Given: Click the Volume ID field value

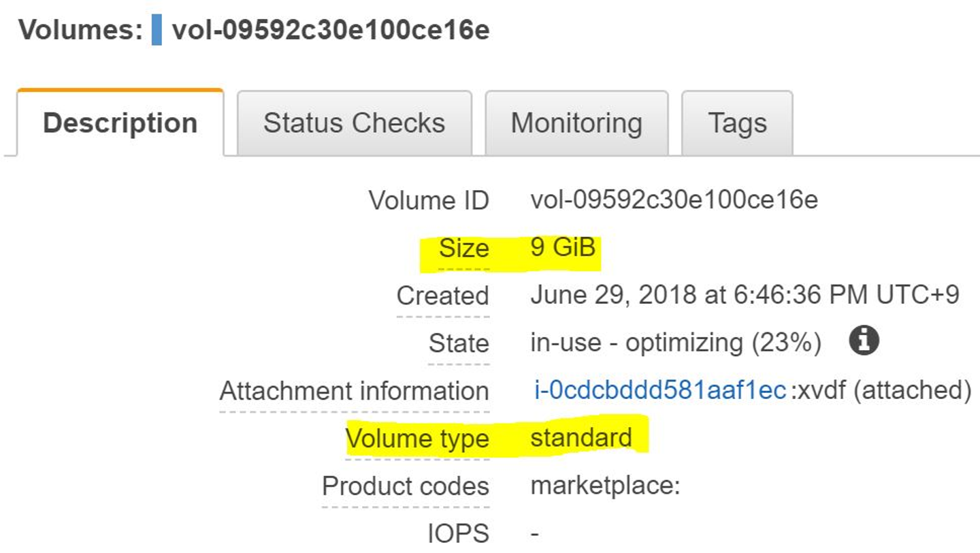Looking at the screenshot, I should (674, 200).
